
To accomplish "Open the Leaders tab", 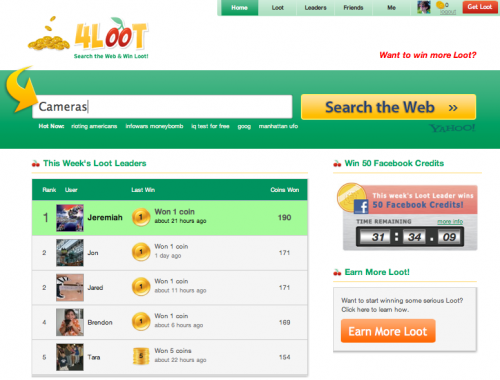I will (315, 8).
